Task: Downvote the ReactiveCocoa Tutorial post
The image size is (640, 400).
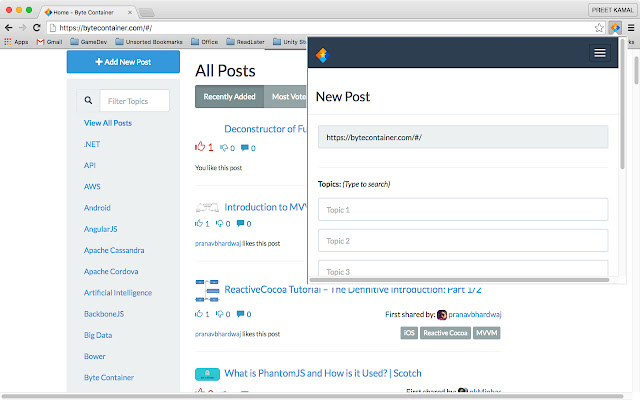Action: [220, 314]
